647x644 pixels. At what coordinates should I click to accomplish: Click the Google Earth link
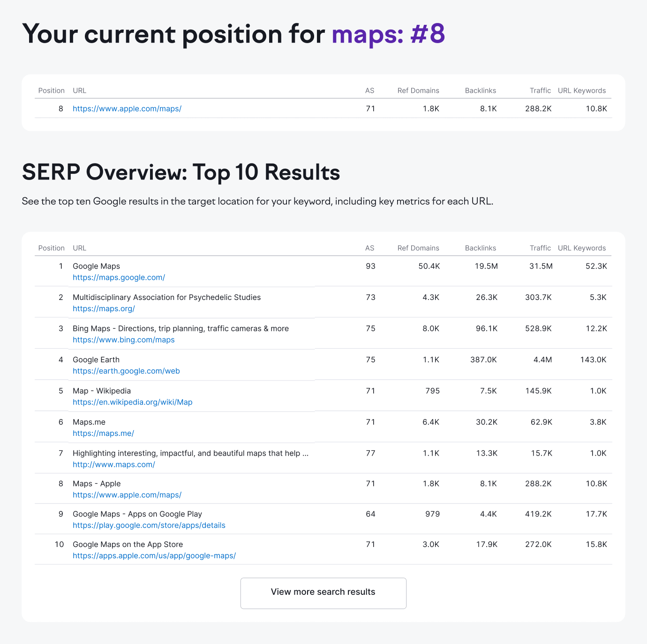click(126, 371)
